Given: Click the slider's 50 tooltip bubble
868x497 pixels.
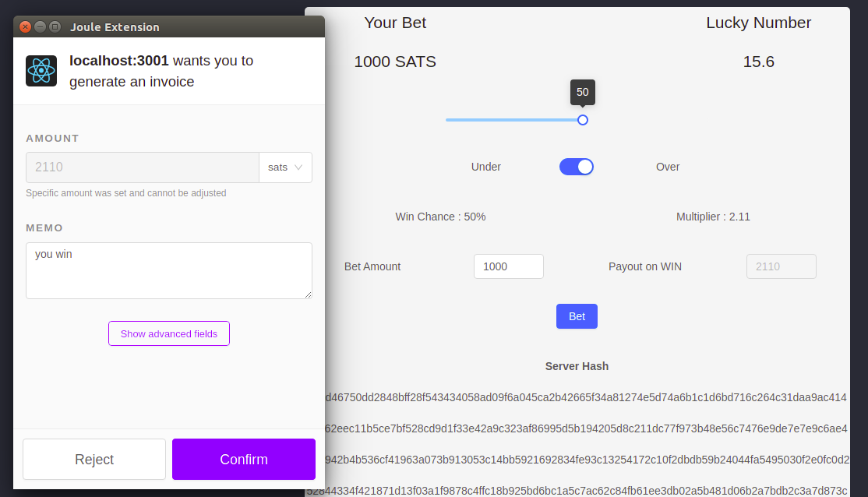Looking at the screenshot, I should 583,92.
